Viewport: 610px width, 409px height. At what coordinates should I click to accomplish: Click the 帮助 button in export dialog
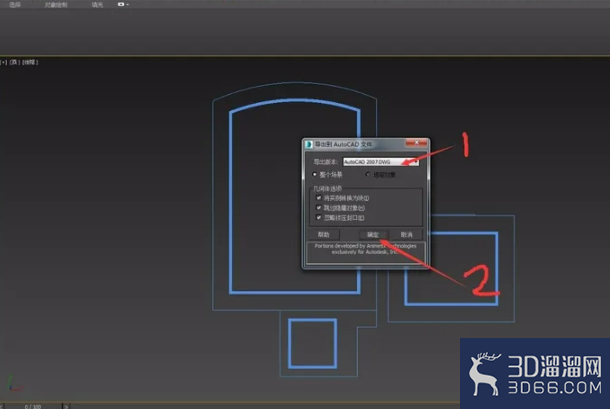coord(324,234)
